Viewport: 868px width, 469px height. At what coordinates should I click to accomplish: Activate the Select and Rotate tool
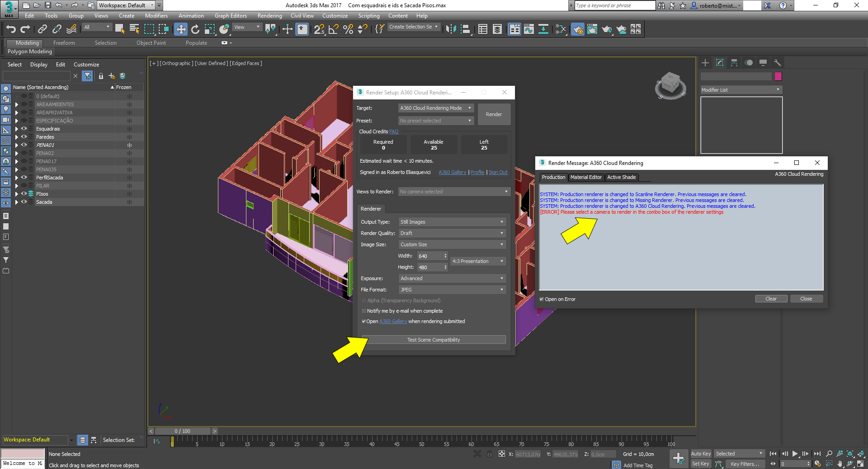point(195,29)
